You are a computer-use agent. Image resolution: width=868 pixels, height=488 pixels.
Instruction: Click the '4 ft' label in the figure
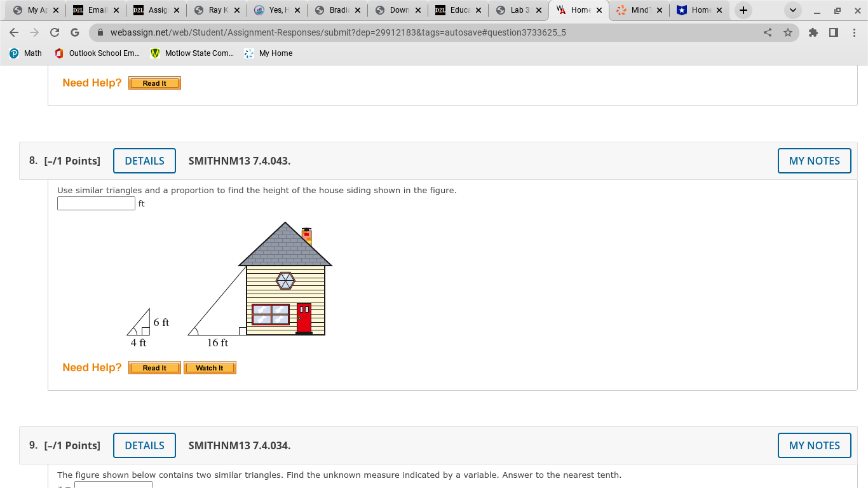point(139,343)
